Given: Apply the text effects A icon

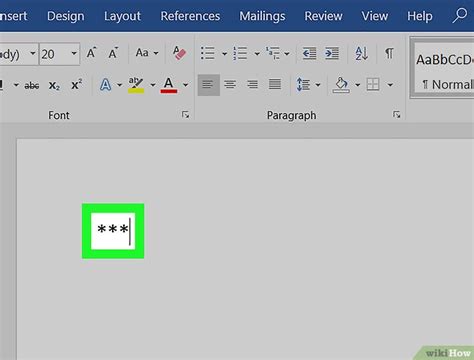Looking at the screenshot, I should (x=105, y=85).
